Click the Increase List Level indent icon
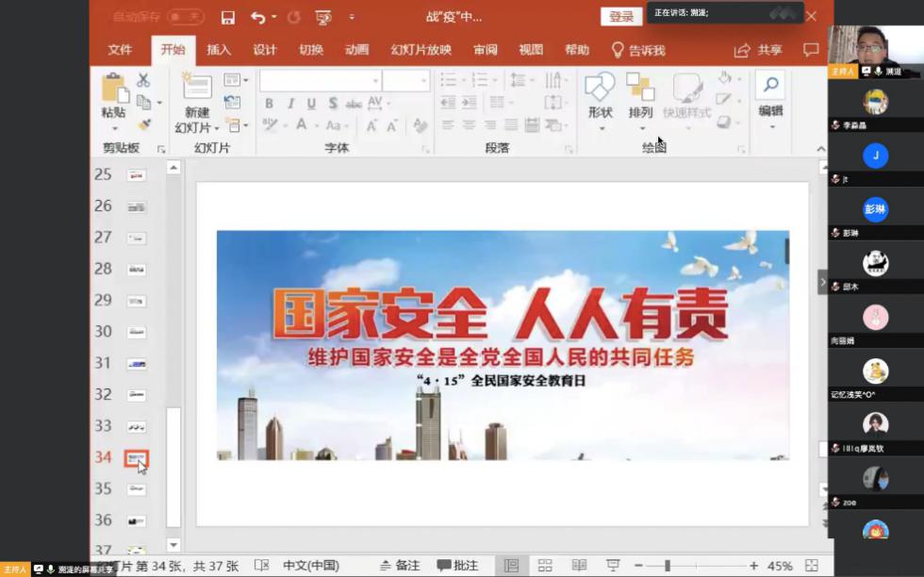This screenshot has width=924, height=577. click(470, 103)
